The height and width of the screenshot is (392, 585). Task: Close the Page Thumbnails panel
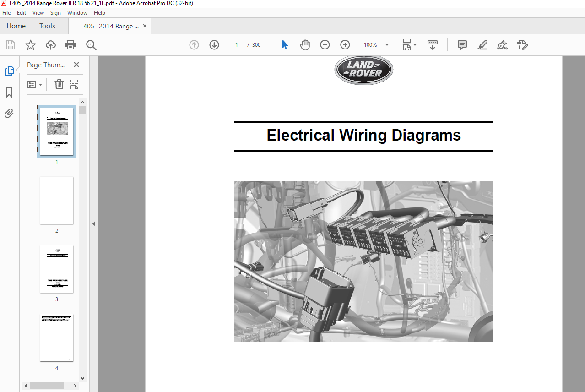[x=76, y=65]
